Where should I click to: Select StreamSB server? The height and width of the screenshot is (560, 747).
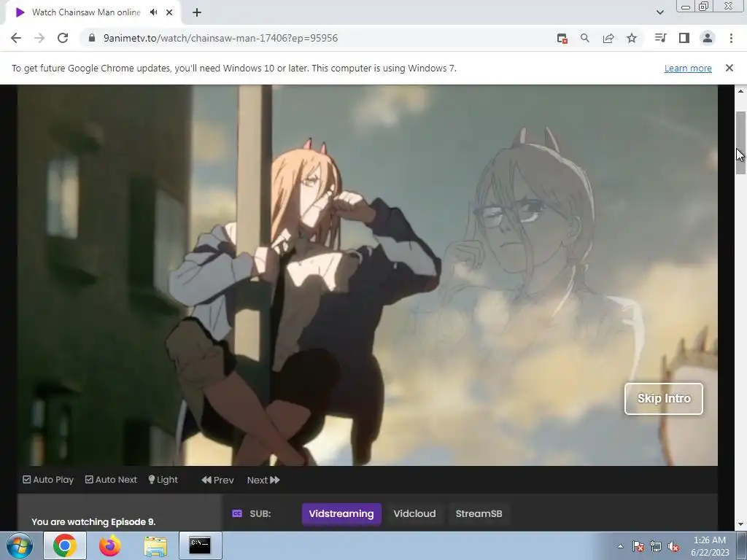tap(479, 514)
